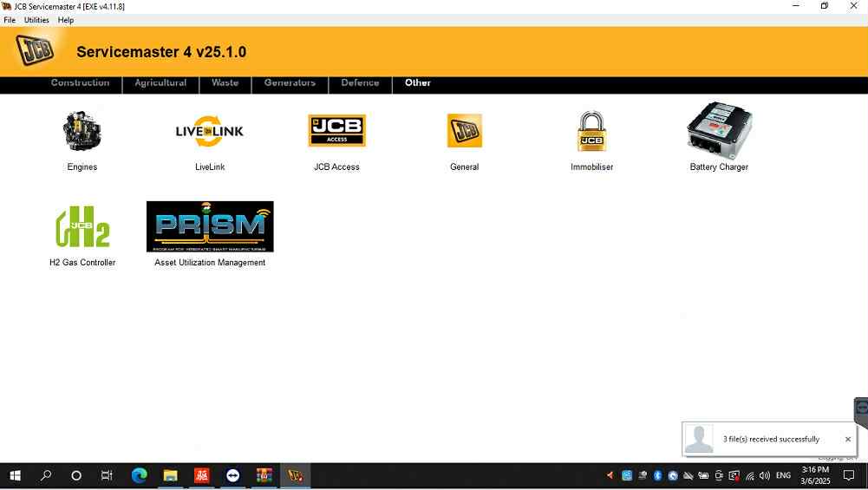Open the Action Center notifications icon

pyautogui.click(x=849, y=475)
